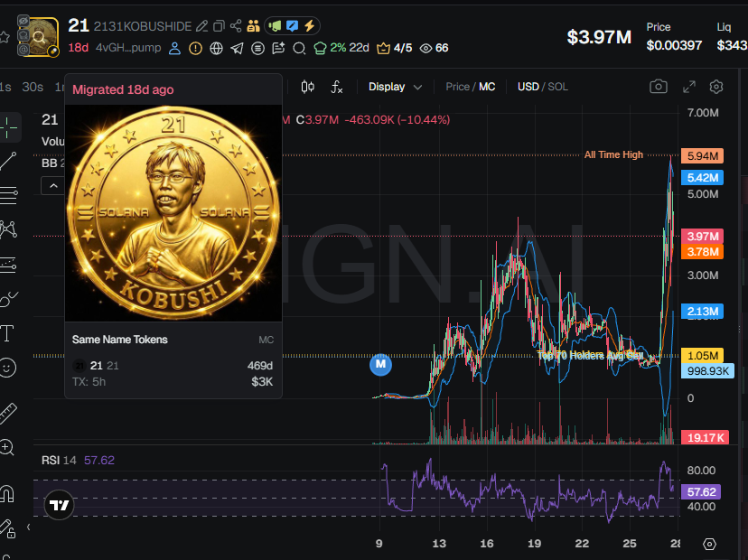The width and height of the screenshot is (748, 560).
Task: Click the 3.97M current price label
Action: click(x=702, y=236)
